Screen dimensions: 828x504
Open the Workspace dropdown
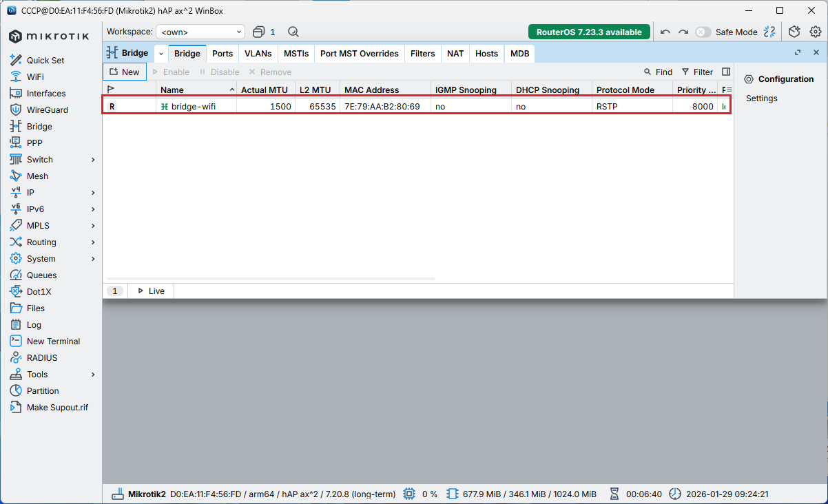(200, 32)
